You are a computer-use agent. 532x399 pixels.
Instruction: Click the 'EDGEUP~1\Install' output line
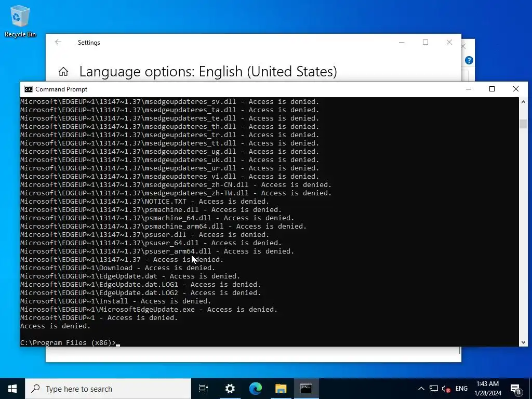tap(116, 301)
